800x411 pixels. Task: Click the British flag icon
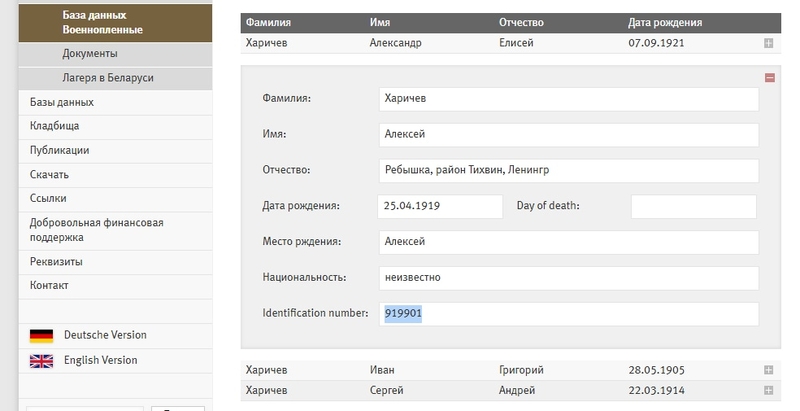point(41,360)
